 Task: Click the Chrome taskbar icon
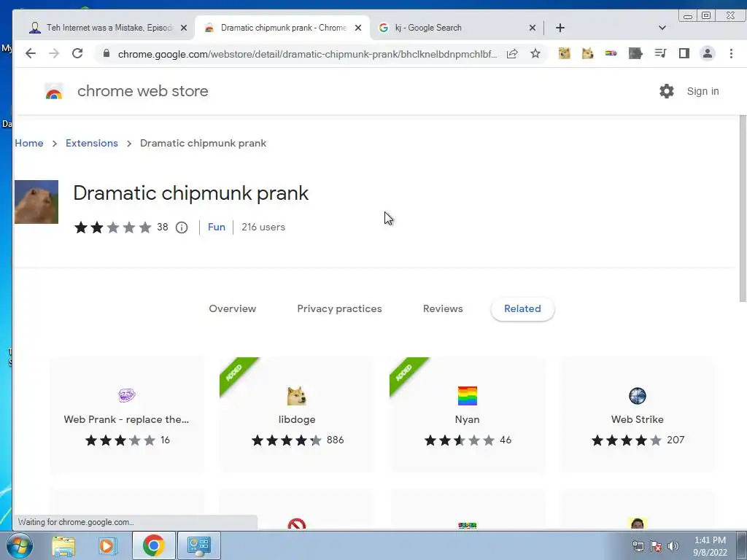pyautogui.click(x=153, y=545)
